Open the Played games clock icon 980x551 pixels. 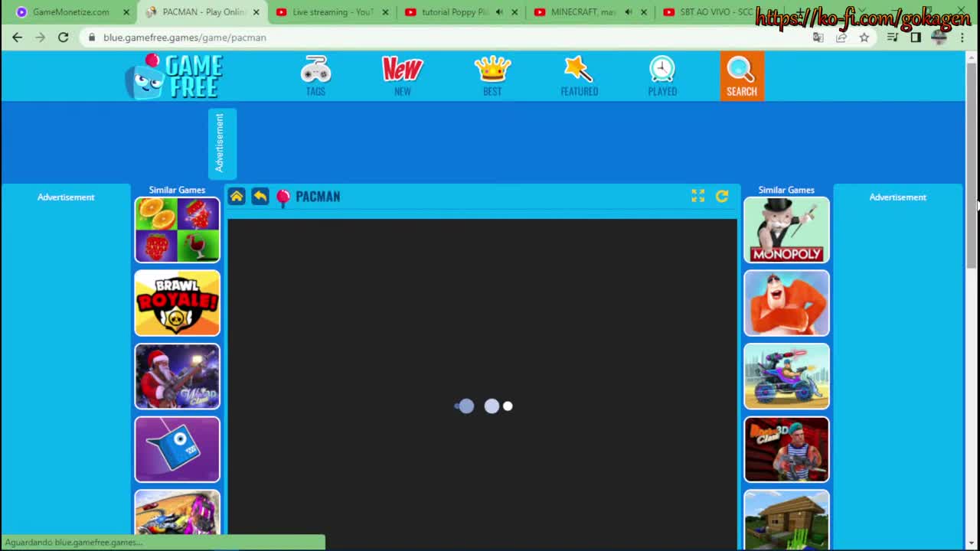coord(662,76)
